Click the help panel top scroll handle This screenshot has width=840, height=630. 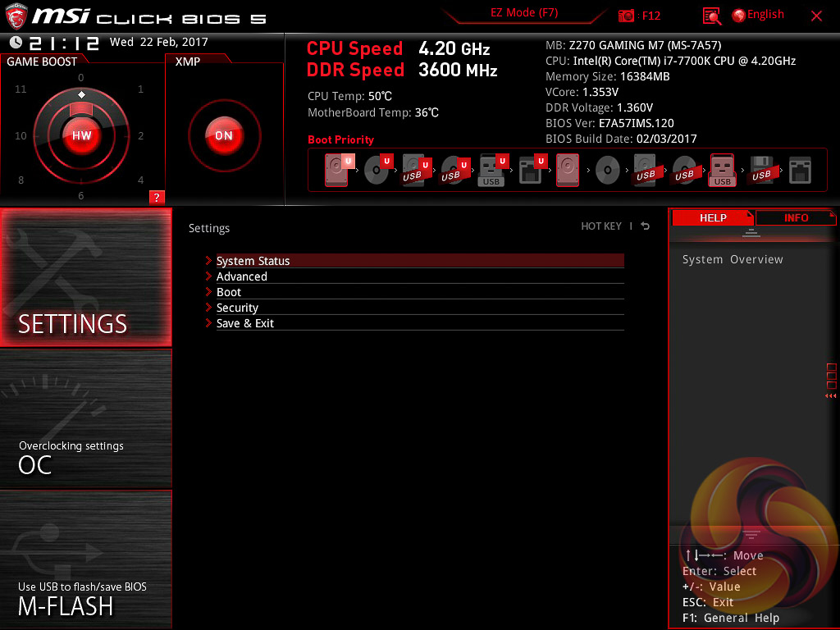coord(751,233)
